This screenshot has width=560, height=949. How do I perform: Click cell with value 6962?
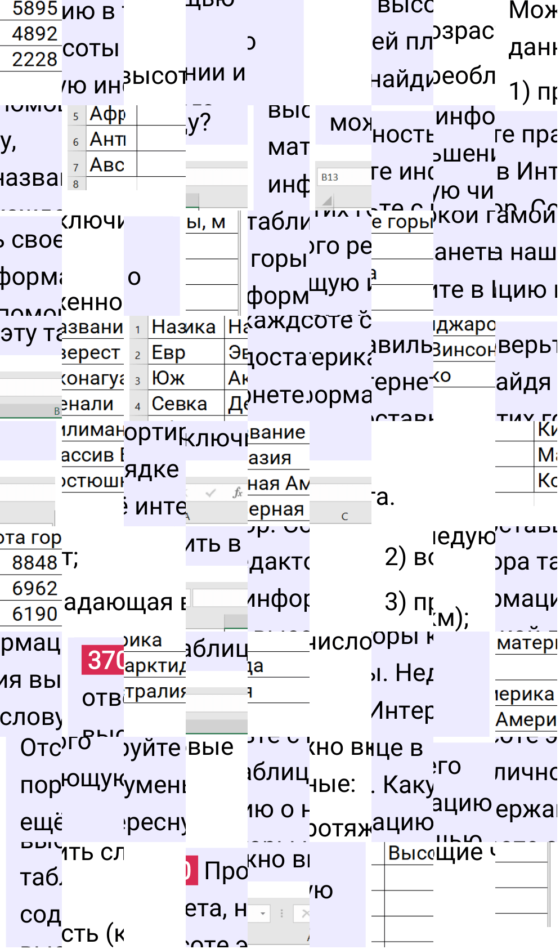click(31, 588)
